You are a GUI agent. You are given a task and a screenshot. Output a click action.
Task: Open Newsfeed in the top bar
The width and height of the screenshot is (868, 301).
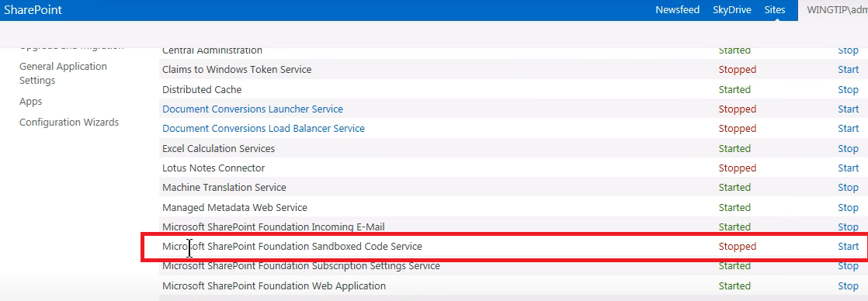coord(678,10)
